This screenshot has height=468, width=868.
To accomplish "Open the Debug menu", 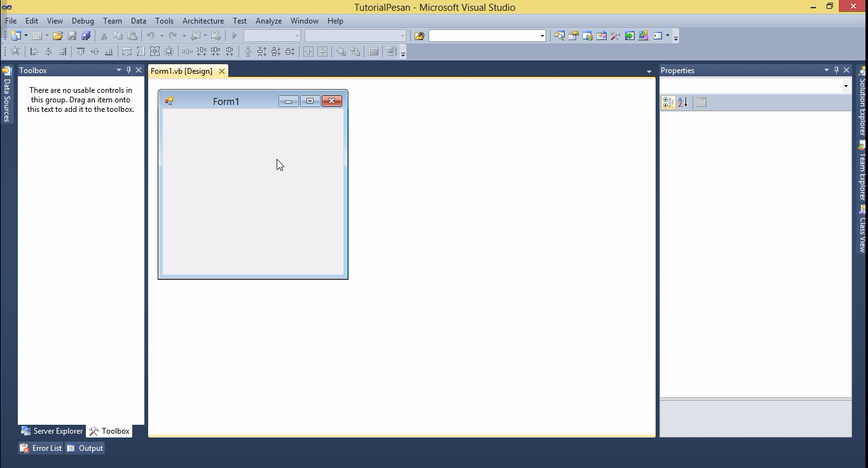I will (83, 21).
